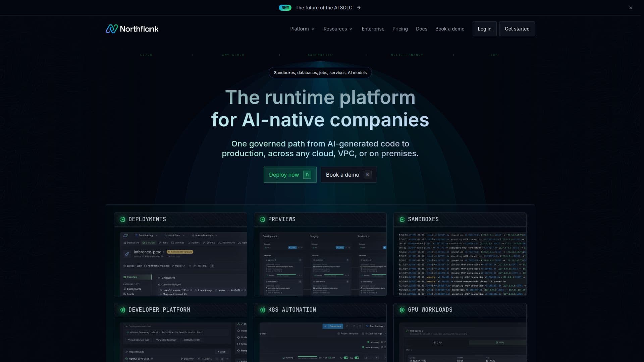Select the KUBERNETES label

coord(320,55)
